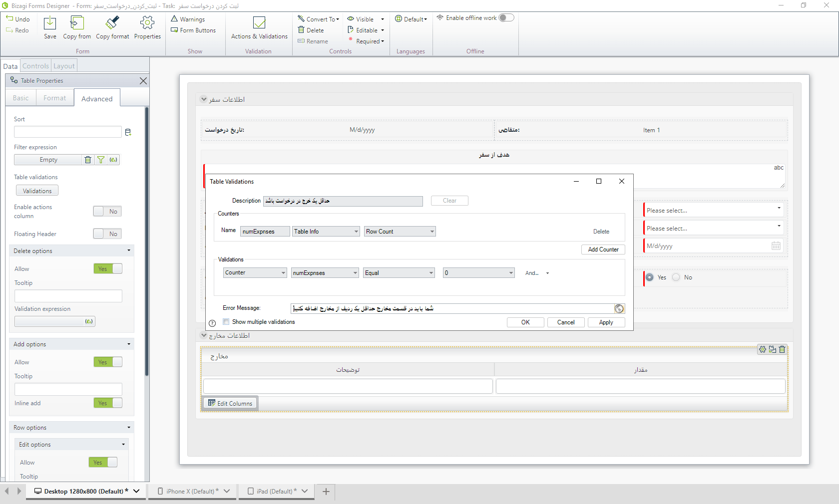
Task: Toggle Add options Allow switch
Action: [108, 362]
